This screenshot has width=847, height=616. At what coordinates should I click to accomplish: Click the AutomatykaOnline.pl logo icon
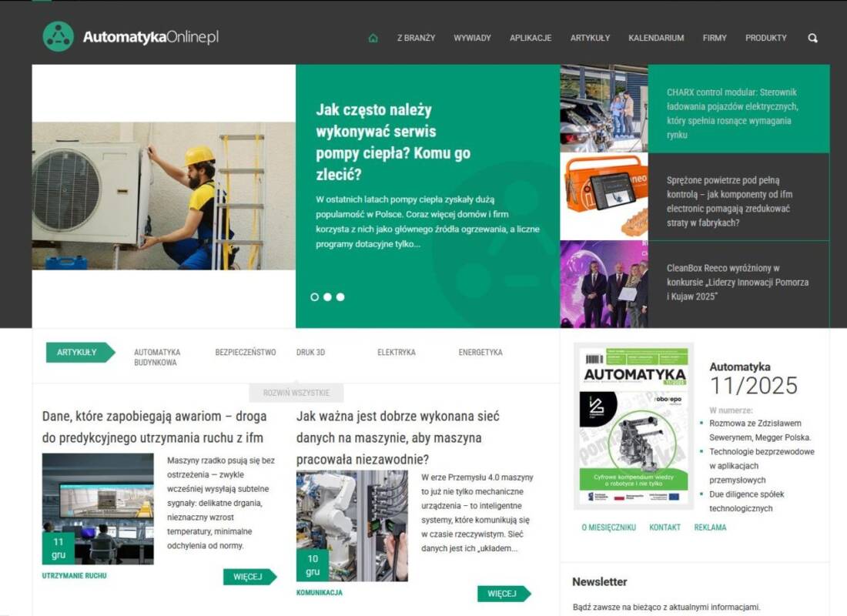click(59, 37)
